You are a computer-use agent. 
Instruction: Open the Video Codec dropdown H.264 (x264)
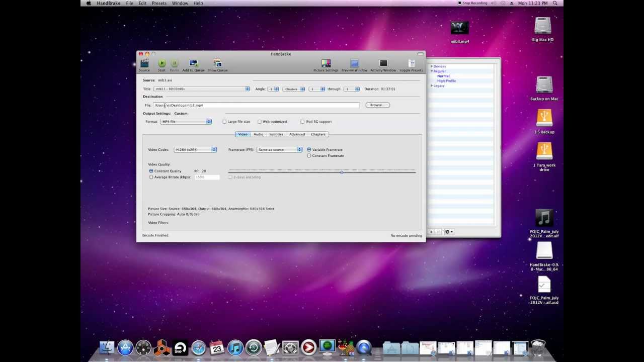click(195, 149)
